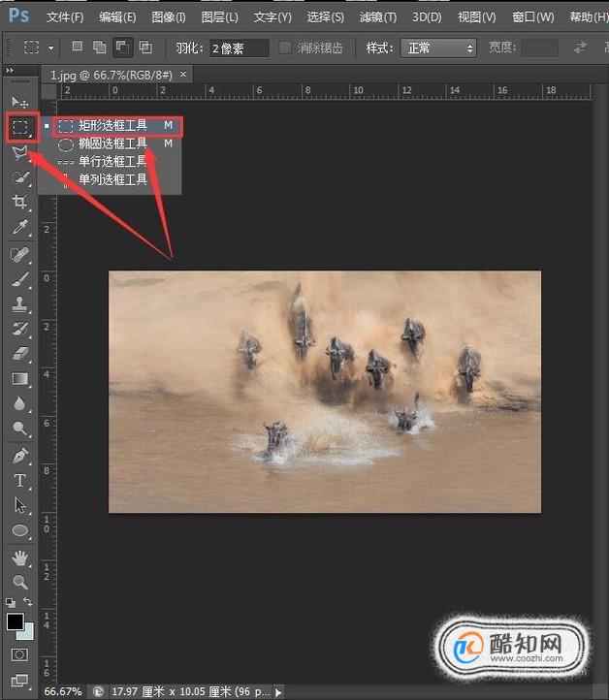609x700 pixels.
Task: Select the Gradient tool
Action: [x=20, y=379]
